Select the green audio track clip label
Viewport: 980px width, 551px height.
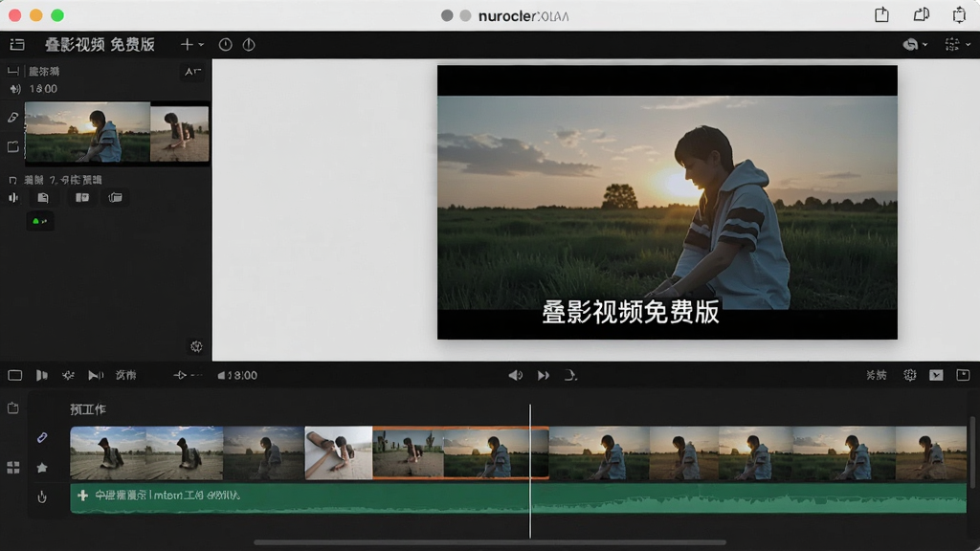click(x=167, y=496)
